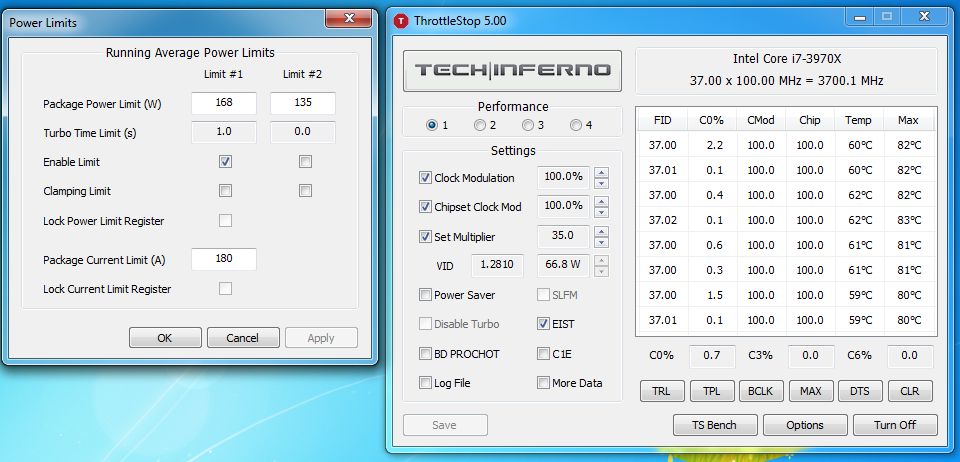
Task: Uncheck the Set Multiplier checkbox
Action: [x=425, y=236]
